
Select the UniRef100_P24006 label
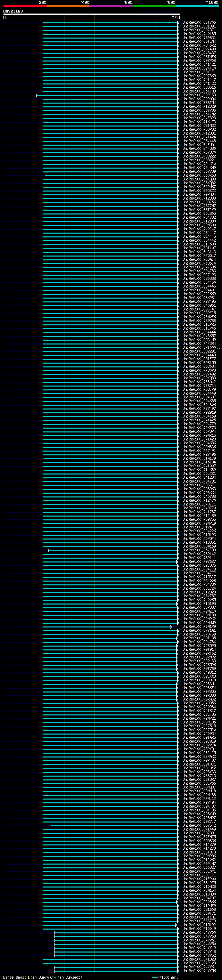coord(199,581)
